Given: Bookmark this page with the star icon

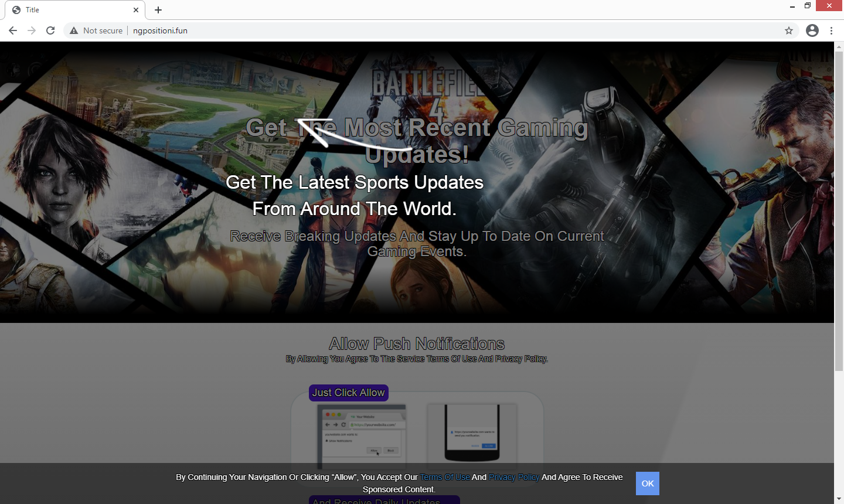Looking at the screenshot, I should coord(789,30).
